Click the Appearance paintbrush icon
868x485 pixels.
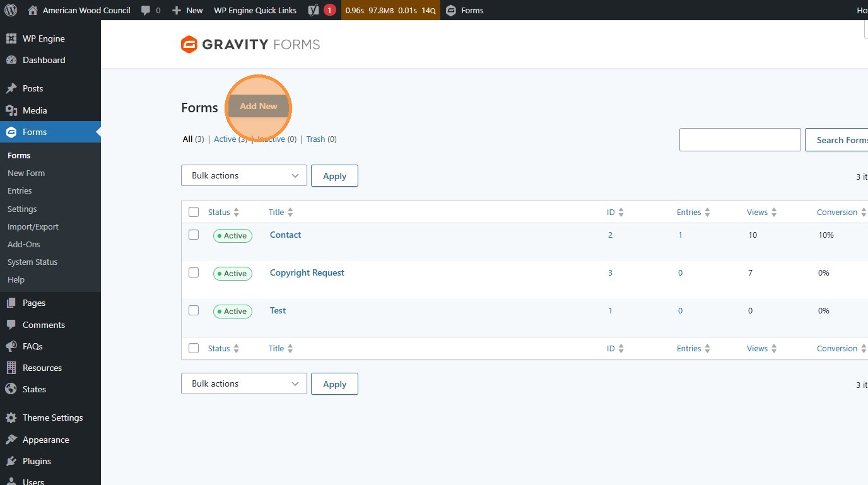(11, 440)
